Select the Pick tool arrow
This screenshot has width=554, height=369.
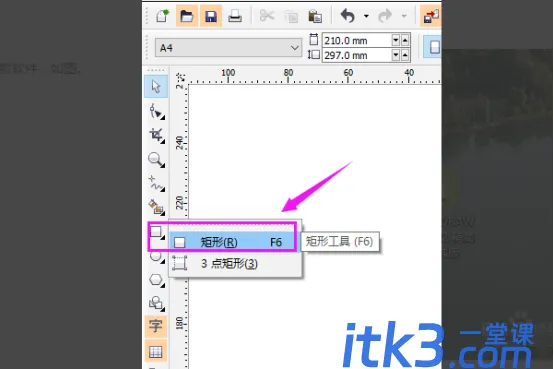pos(156,87)
